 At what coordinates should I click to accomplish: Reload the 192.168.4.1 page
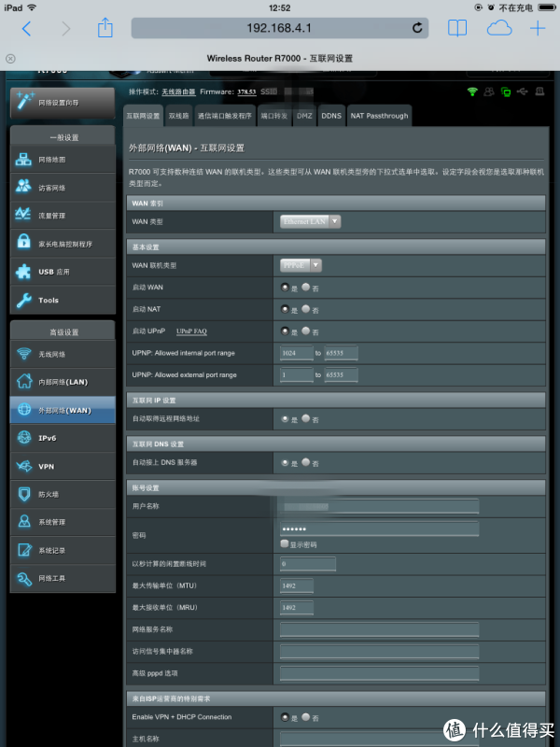417,28
